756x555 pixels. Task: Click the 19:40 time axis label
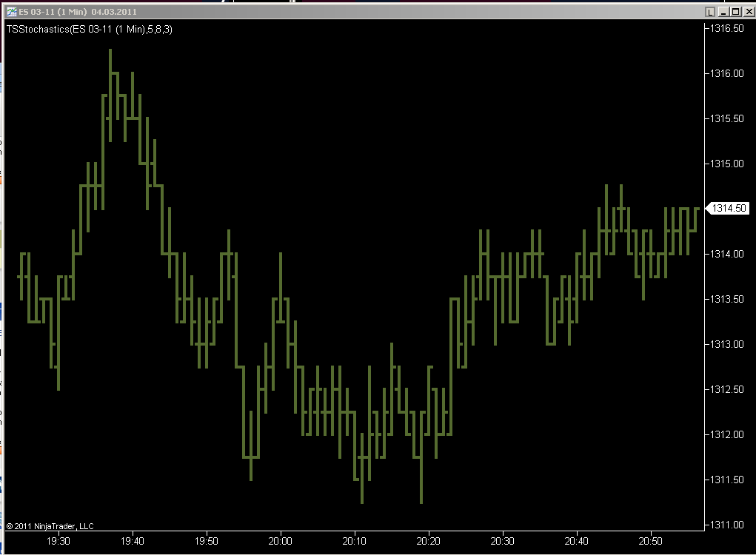click(x=132, y=541)
